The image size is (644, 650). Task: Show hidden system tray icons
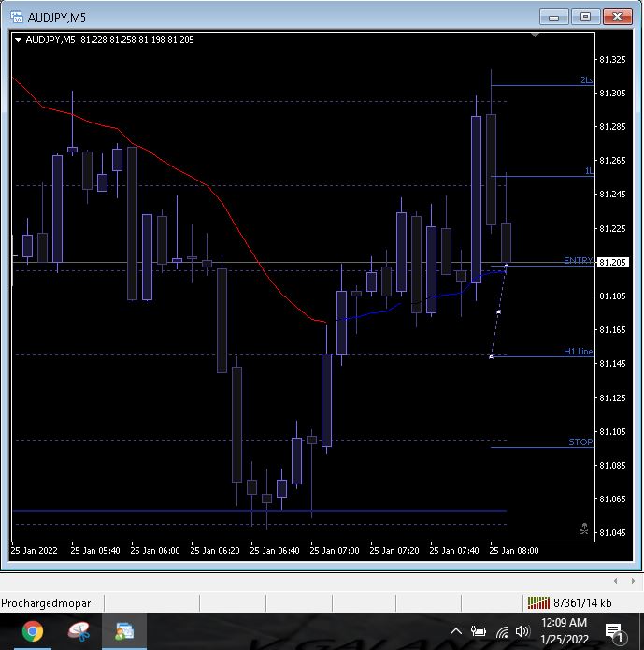tap(456, 631)
